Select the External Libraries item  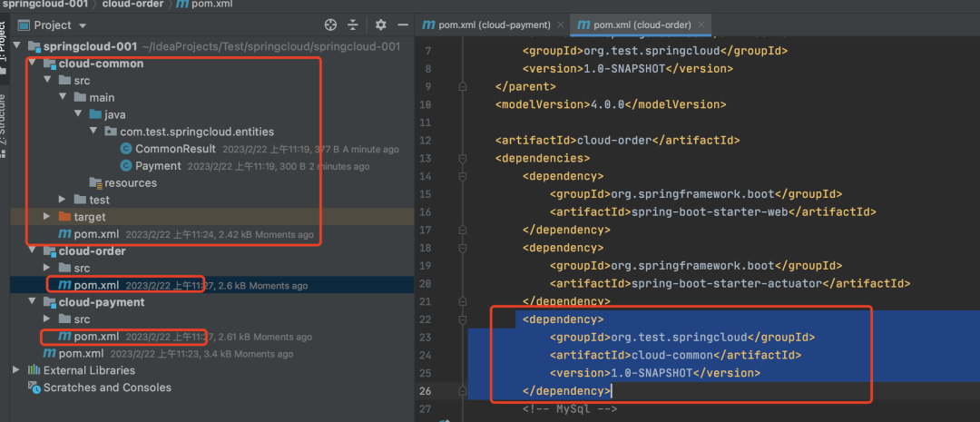click(x=89, y=370)
